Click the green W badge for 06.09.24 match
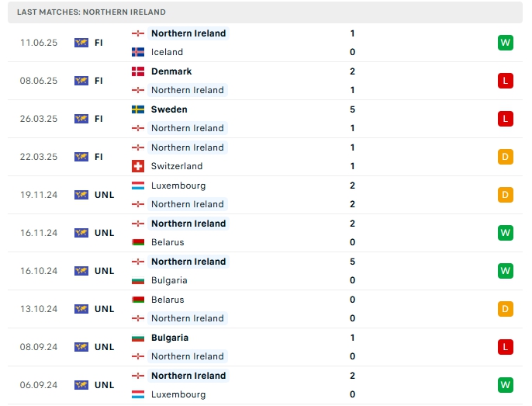This screenshot has width=532, height=406. coord(505,385)
